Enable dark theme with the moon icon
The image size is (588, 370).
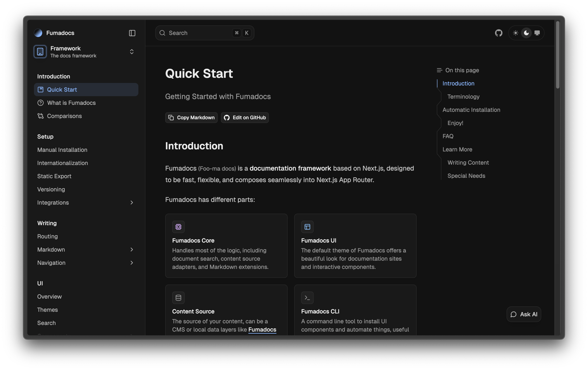[526, 33]
